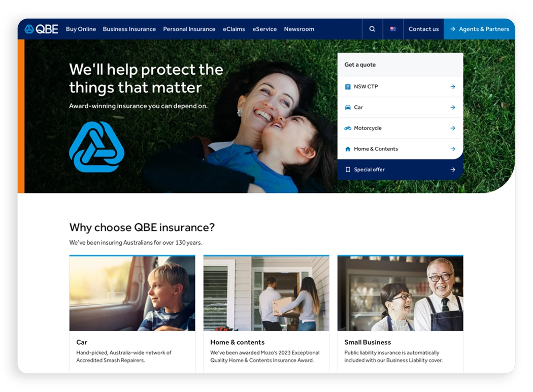This screenshot has height=392, width=533.
Task: Click the arrow icon beside Agents & Partners
Action: [453, 29]
